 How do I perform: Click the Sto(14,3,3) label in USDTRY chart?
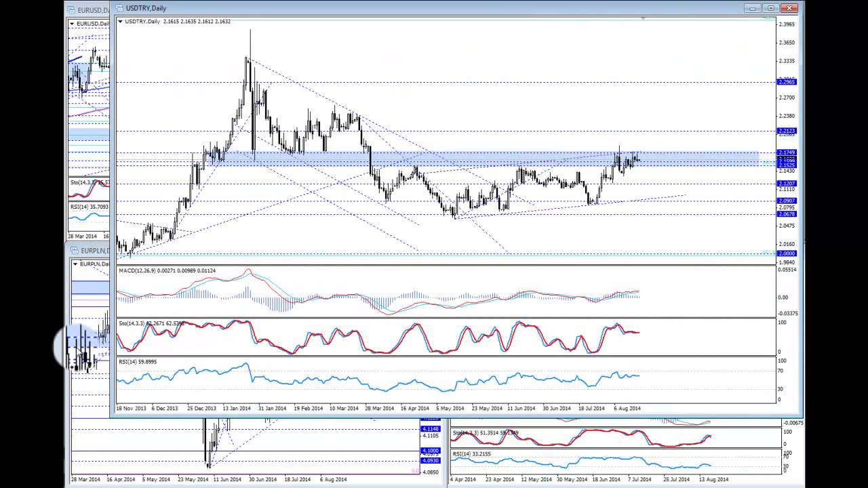point(152,324)
